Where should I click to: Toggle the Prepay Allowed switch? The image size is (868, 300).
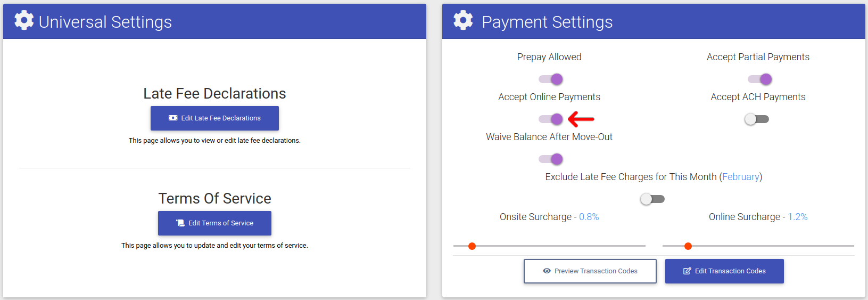tap(550, 79)
